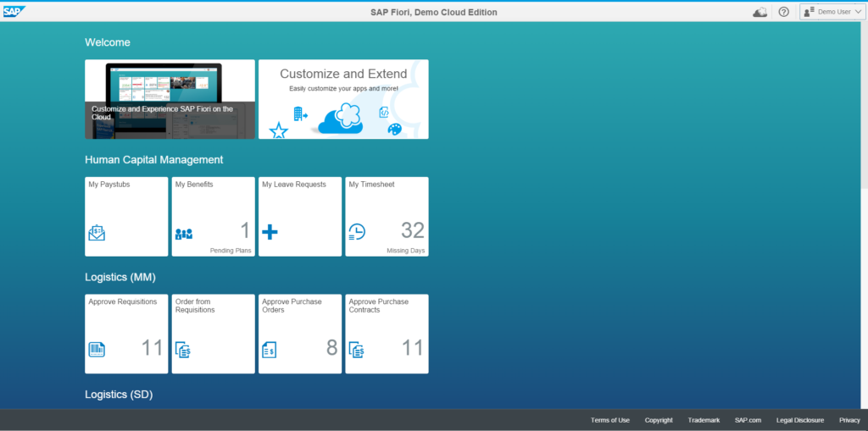Click the star icon in Customize and Extend
Screen dimensions: 868x431
[x=278, y=131]
